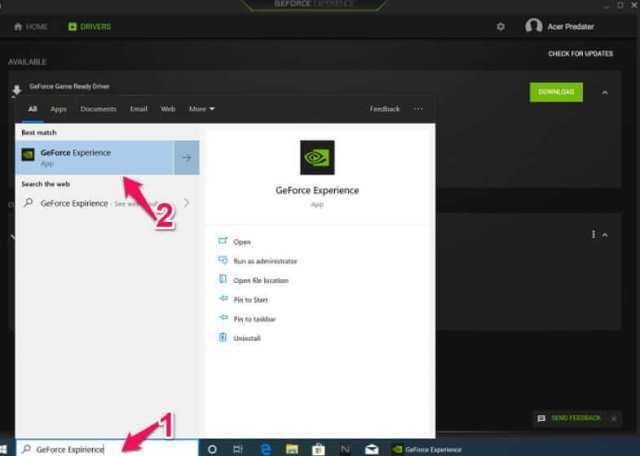Image resolution: width=640 pixels, height=456 pixels.
Task: Choose Uninstall for GeForce Experience
Action: [x=247, y=338]
